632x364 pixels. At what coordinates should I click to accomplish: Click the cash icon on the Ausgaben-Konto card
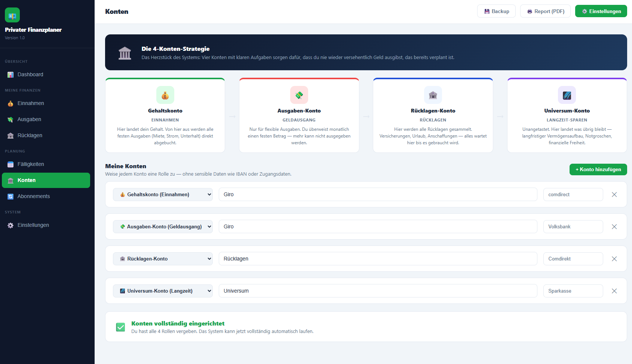coord(299,95)
